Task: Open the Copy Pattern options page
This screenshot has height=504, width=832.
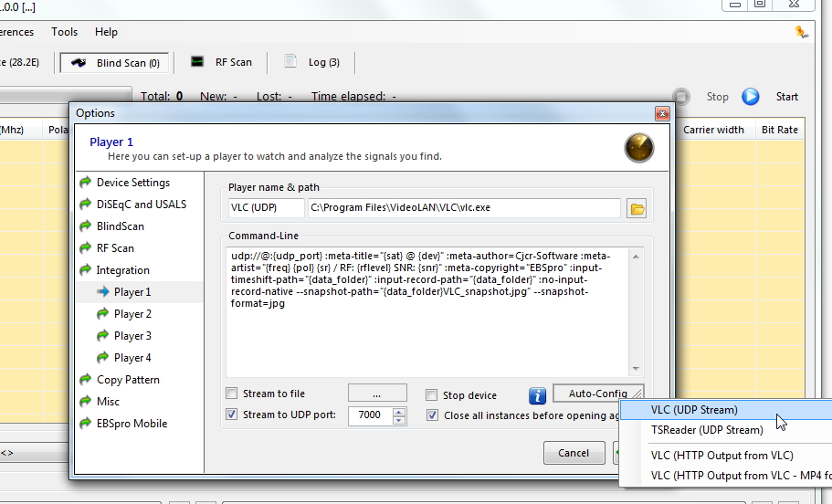Action: click(128, 380)
